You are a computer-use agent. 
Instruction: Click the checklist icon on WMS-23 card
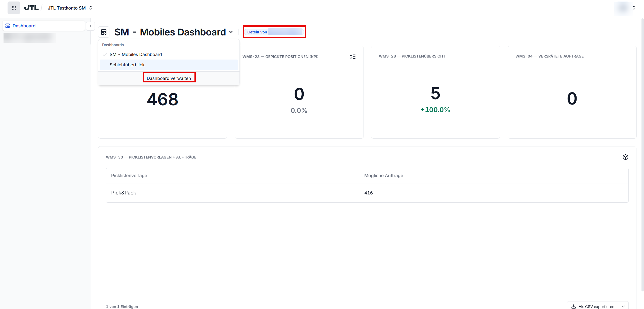[x=353, y=57]
